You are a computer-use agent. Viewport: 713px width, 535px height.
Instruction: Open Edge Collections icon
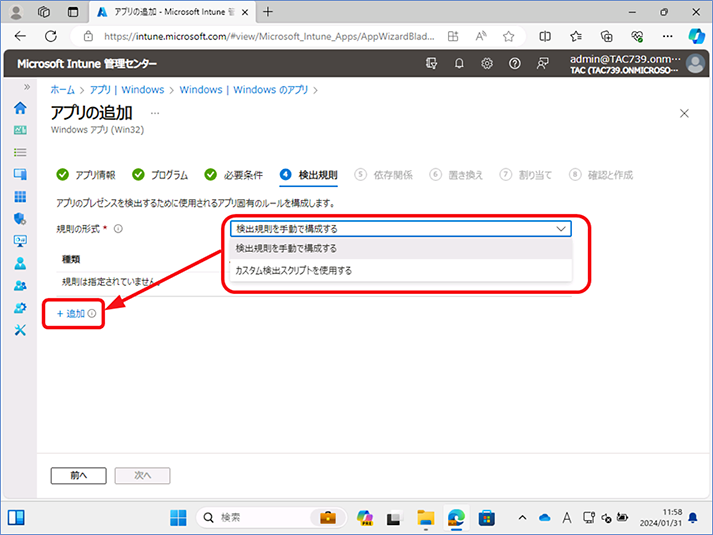[x=607, y=36]
